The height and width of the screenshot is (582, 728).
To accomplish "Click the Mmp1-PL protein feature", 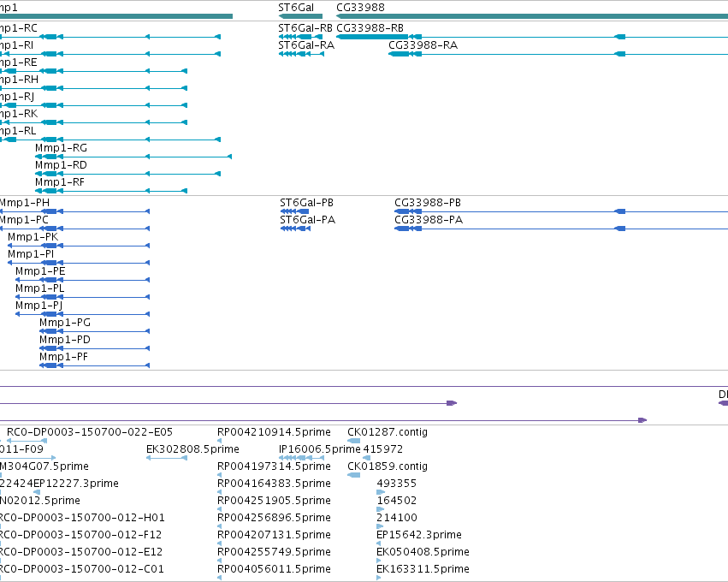I will (83, 297).
